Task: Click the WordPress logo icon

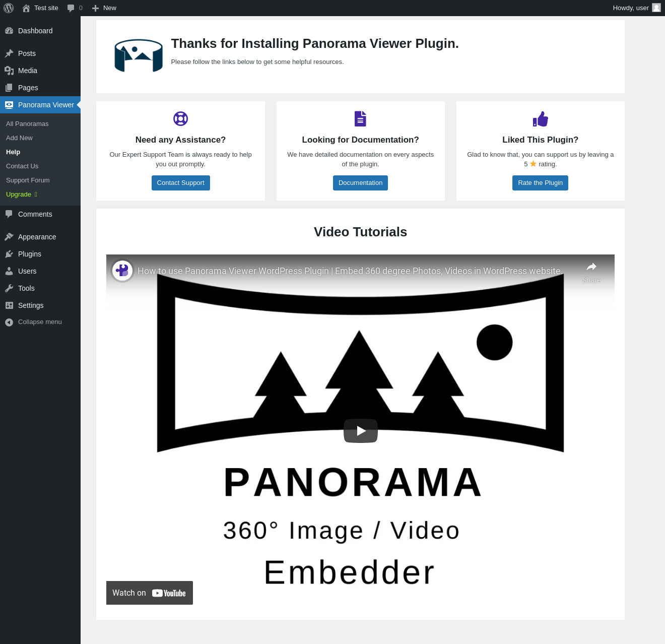Action: coord(9,8)
